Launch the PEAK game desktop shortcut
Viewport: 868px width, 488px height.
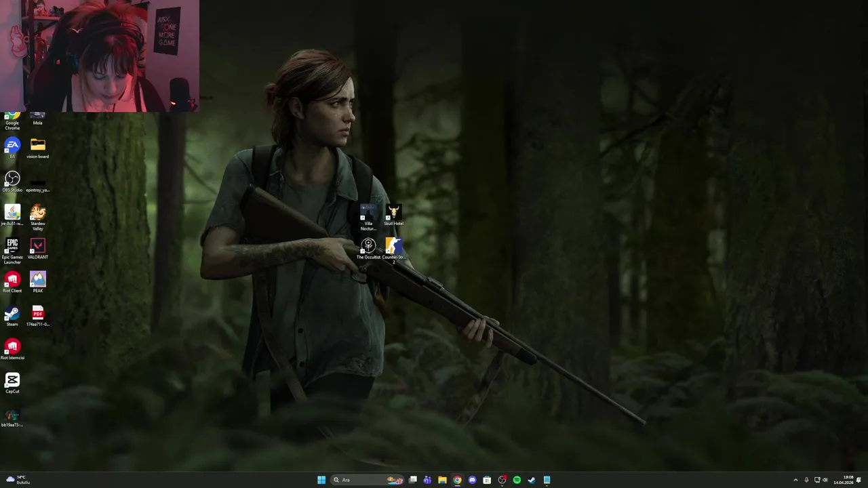(37, 283)
